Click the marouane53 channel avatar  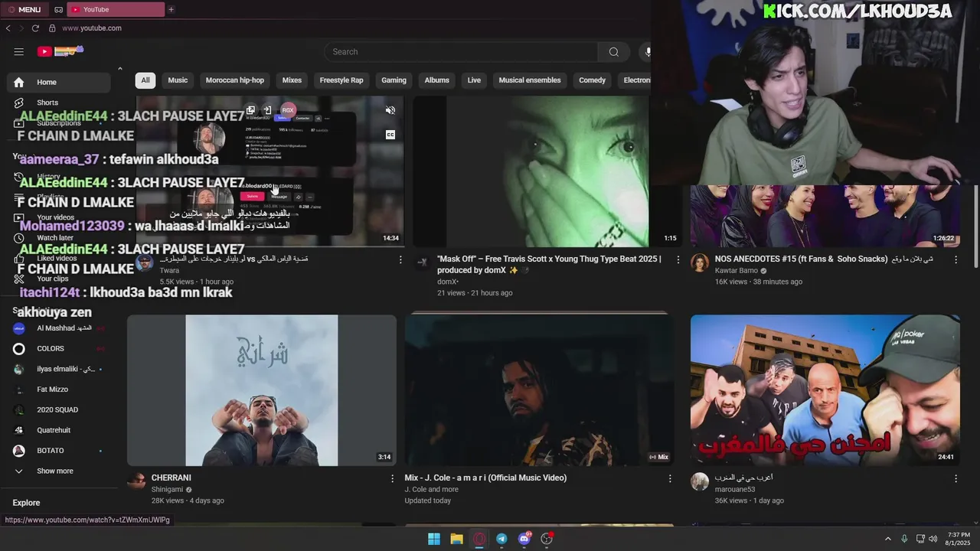pos(700,481)
